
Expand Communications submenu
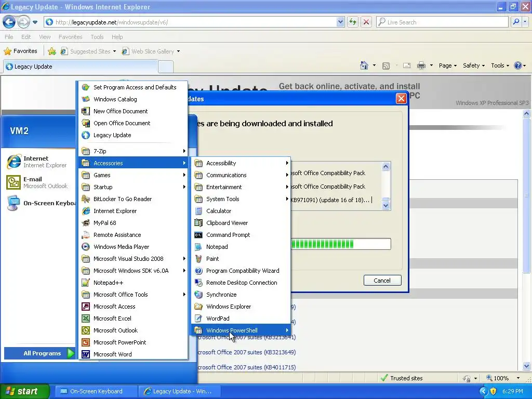[241, 175]
